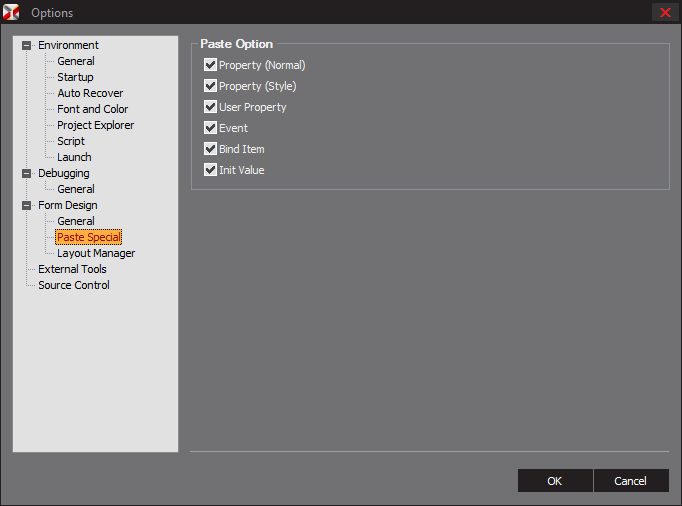Collapse the Environment tree node
The width and height of the screenshot is (682, 506).
point(27,45)
